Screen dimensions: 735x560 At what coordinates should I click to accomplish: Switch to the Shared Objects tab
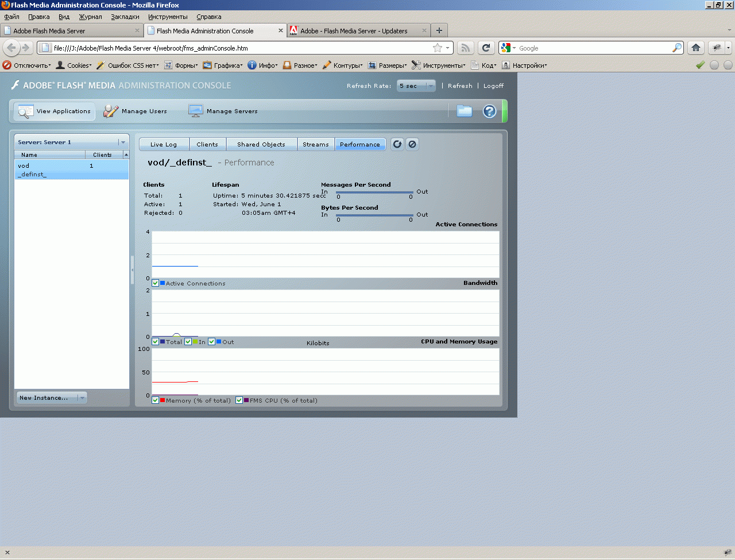click(261, 144)
